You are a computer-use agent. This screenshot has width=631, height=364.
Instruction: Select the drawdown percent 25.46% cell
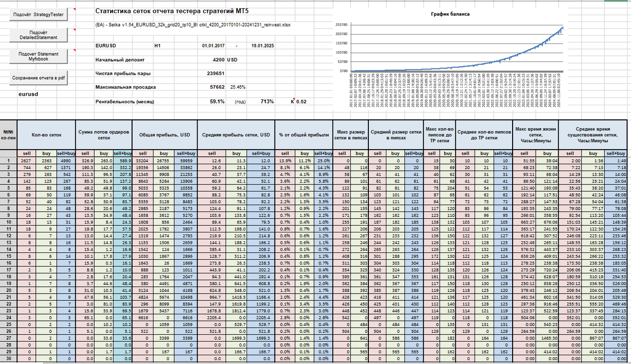[238, 87]
